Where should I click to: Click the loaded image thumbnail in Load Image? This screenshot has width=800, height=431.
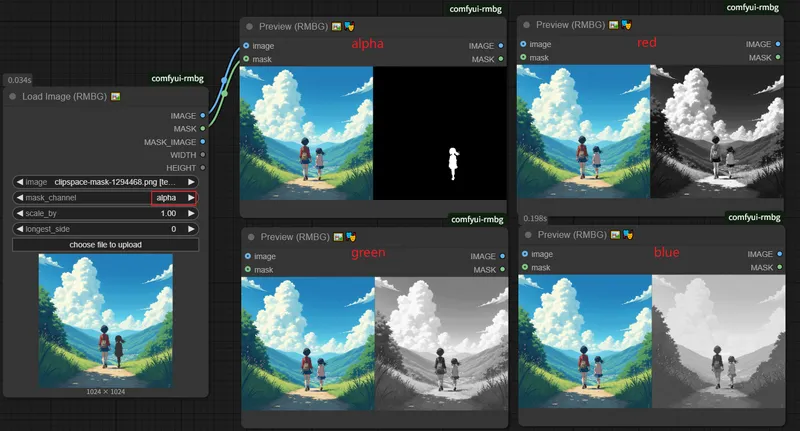click(x=105, y=321)
